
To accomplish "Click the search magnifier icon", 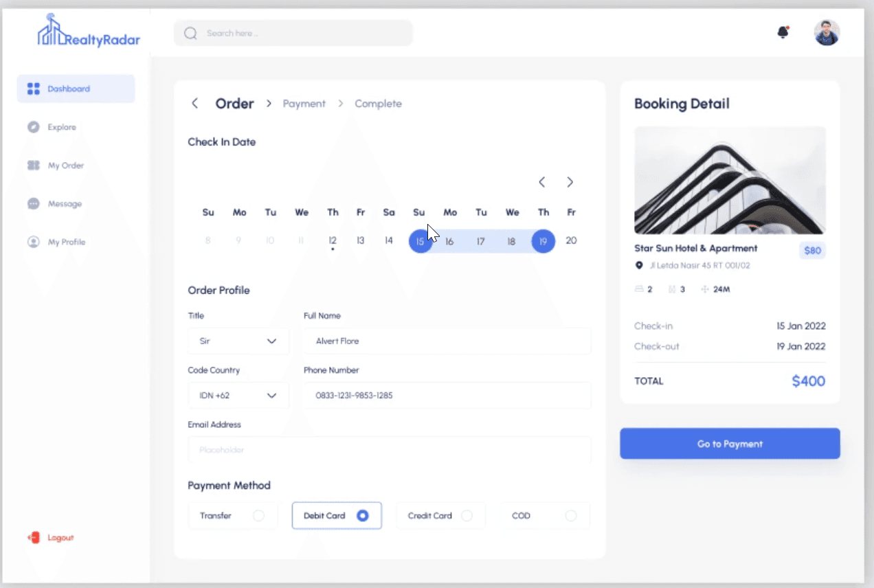I will [191, 33].
